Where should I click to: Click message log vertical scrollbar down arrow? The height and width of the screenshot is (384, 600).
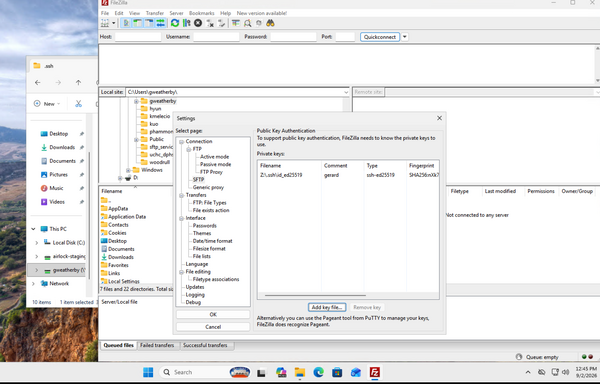click(x=597, y=81)
